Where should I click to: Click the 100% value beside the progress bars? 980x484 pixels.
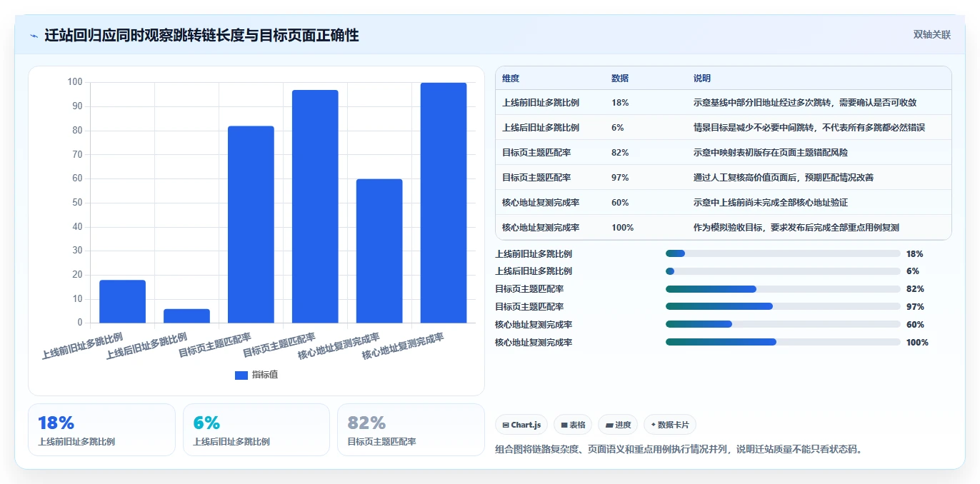917,342
